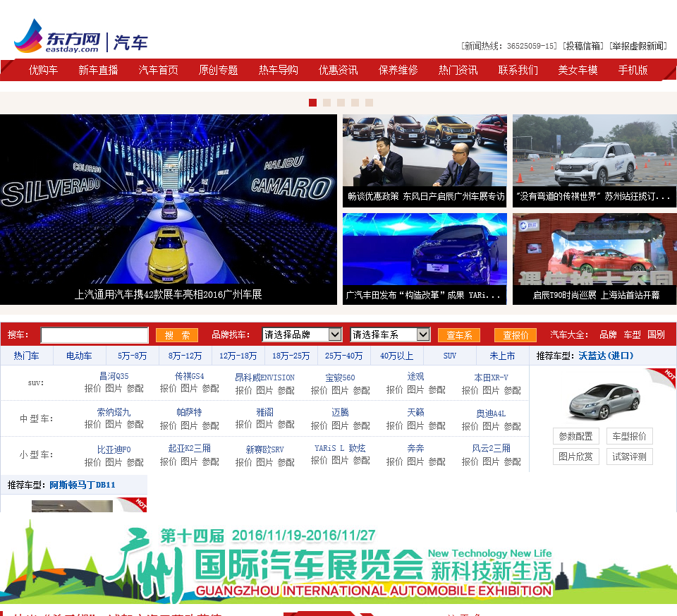This screenshot has height=616, width=677.
Task: Open 国别 link under 汽车大全
Action: click(x=656, y=334)
